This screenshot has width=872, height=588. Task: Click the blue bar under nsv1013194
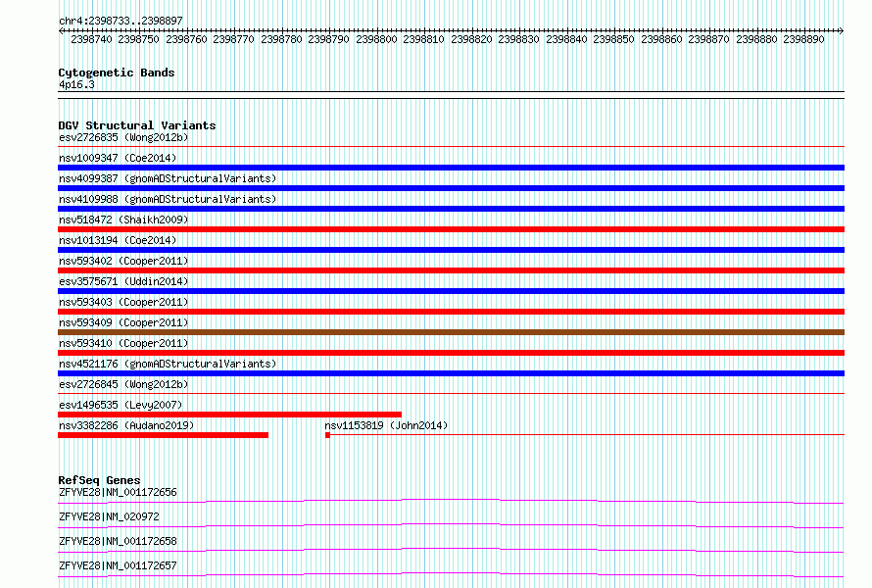(x=451, y=250)
